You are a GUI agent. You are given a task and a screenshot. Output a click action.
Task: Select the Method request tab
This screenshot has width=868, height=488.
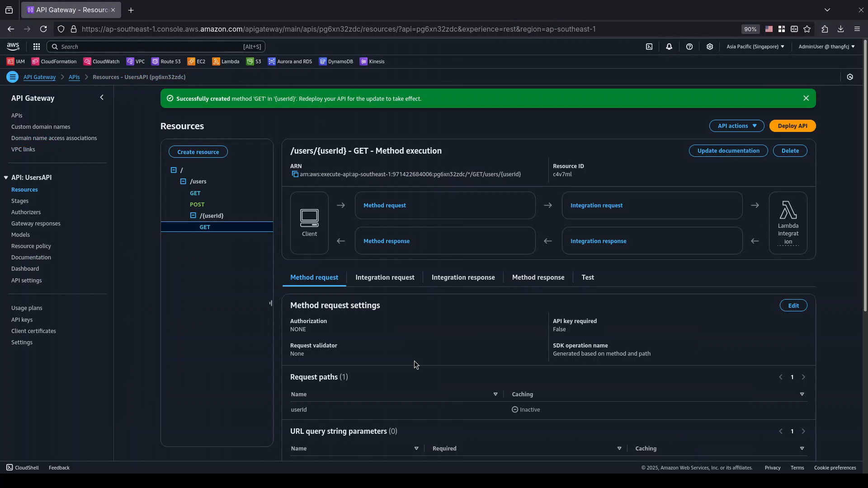[x=314, y=277]
